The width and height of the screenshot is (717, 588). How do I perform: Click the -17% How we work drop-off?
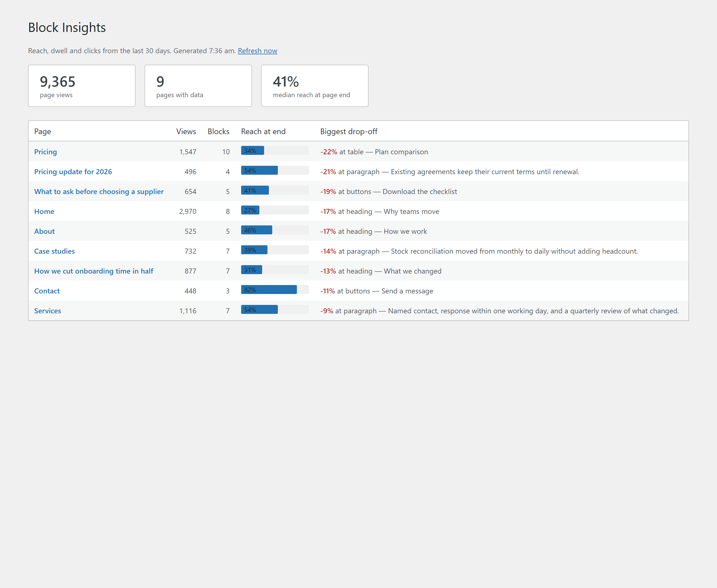pos(373,231)
